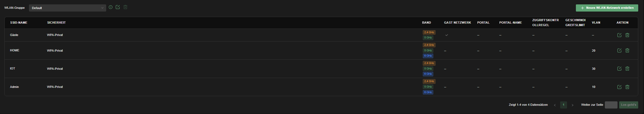The width and height of the screenshot is (644, 114).
Task: Focus the Weiter zur Seite input field
Action: [611, 105]
